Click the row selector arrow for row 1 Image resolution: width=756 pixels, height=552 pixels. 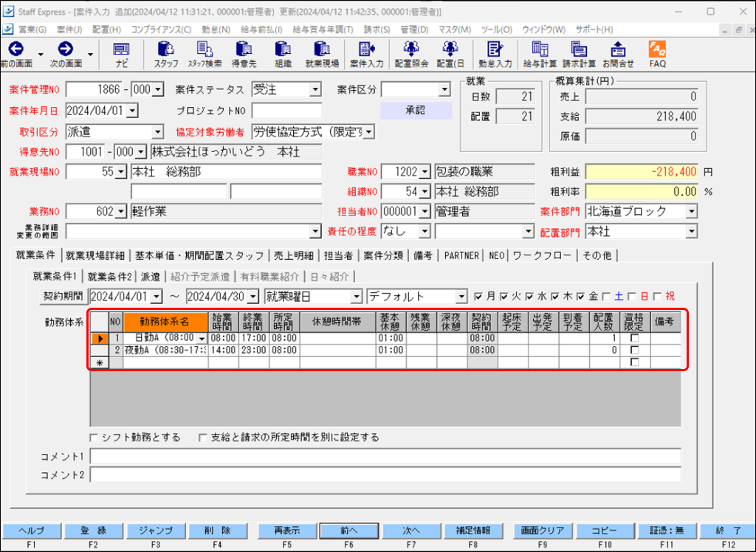tap(100, 339)
